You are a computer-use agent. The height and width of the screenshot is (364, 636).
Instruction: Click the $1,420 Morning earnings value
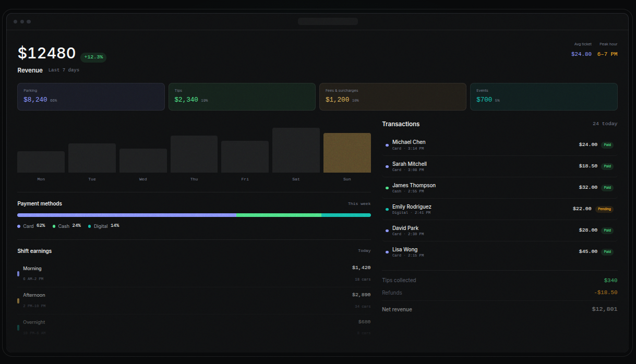click(x=361, y=268)
